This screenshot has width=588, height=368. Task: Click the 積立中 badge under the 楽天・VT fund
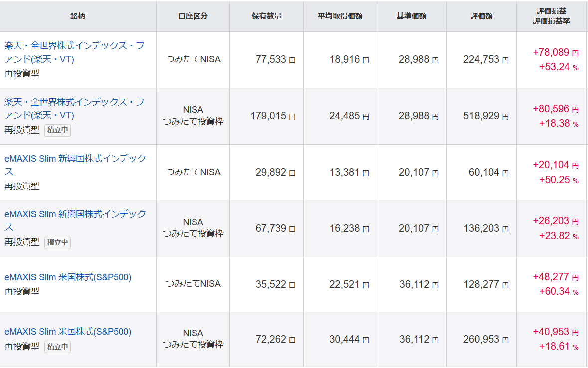pyautogui.click(x=57, y=130)
